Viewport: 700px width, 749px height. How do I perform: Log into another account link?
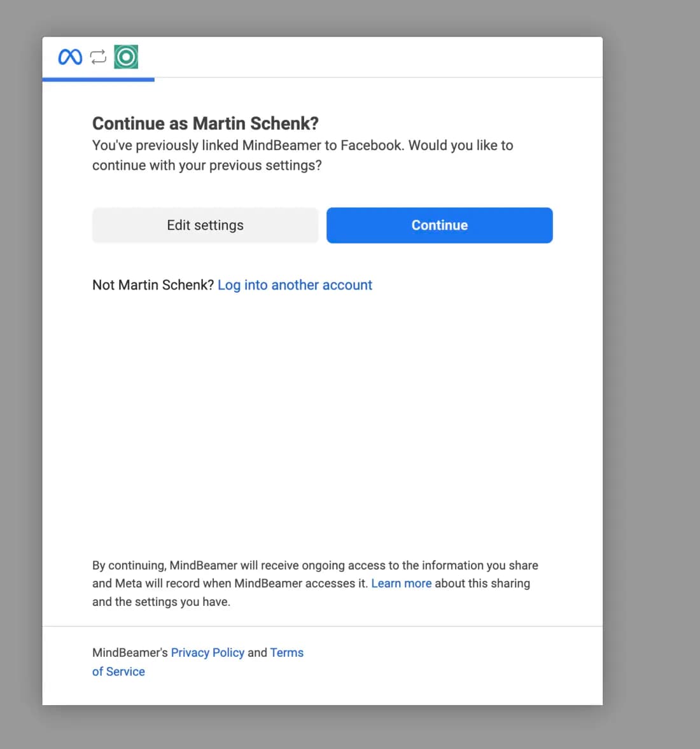295,285
